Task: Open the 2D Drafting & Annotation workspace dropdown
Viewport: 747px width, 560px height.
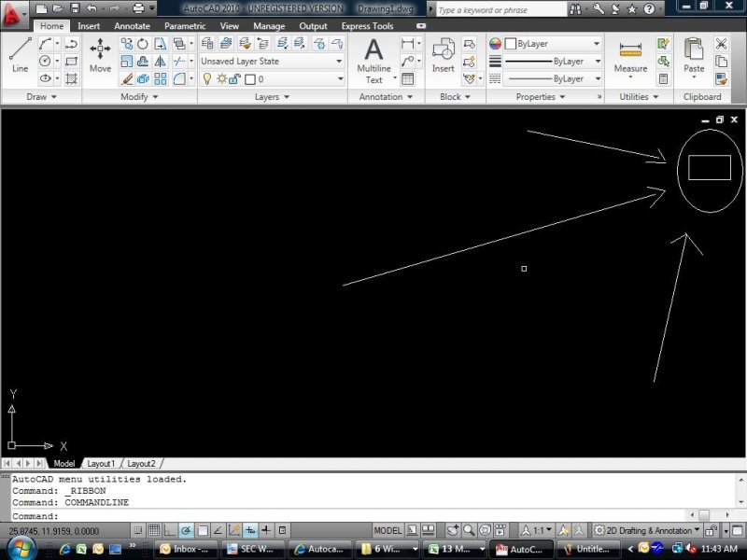Action: pyautogui.click(x=647, y=530)
